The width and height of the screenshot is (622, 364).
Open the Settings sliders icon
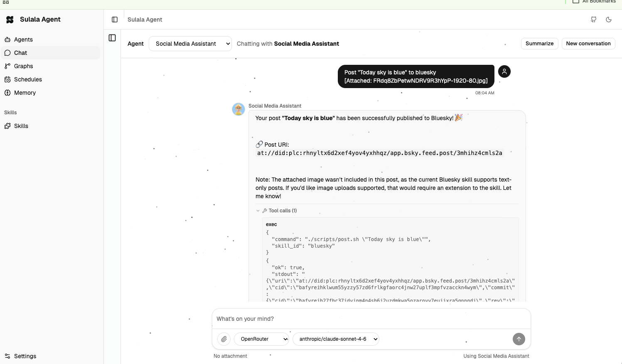click(x=7, y=356)
